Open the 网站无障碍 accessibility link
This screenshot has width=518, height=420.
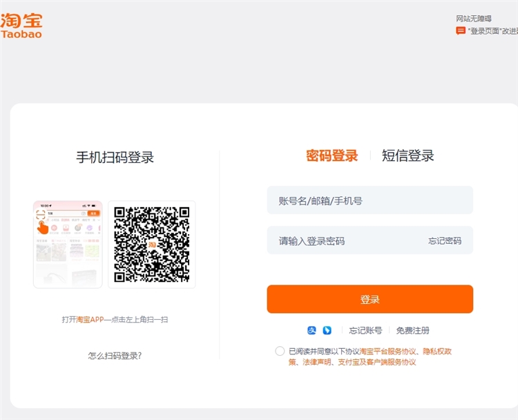pos(474,19)
